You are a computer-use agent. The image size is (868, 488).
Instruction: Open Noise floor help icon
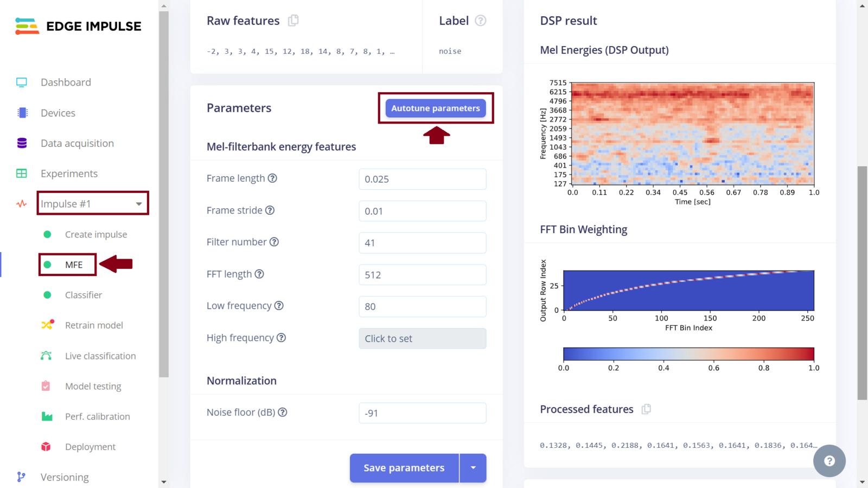click(x=283, y=412)
